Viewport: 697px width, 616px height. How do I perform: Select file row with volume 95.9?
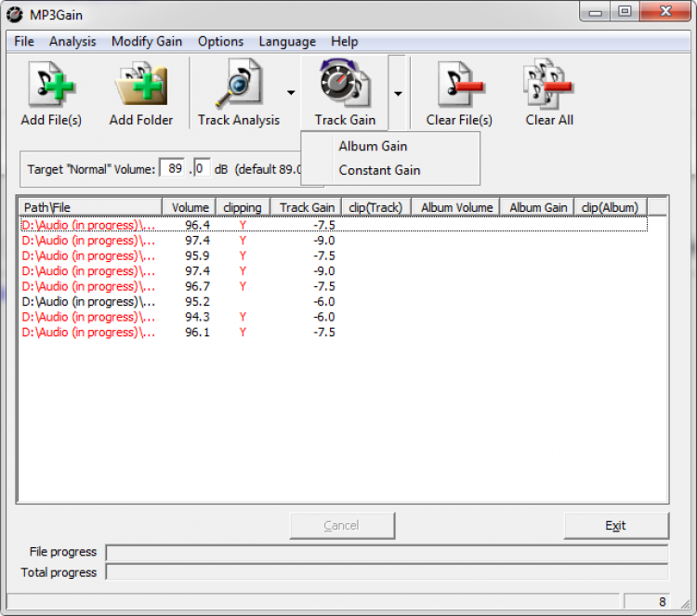[334, 256]
